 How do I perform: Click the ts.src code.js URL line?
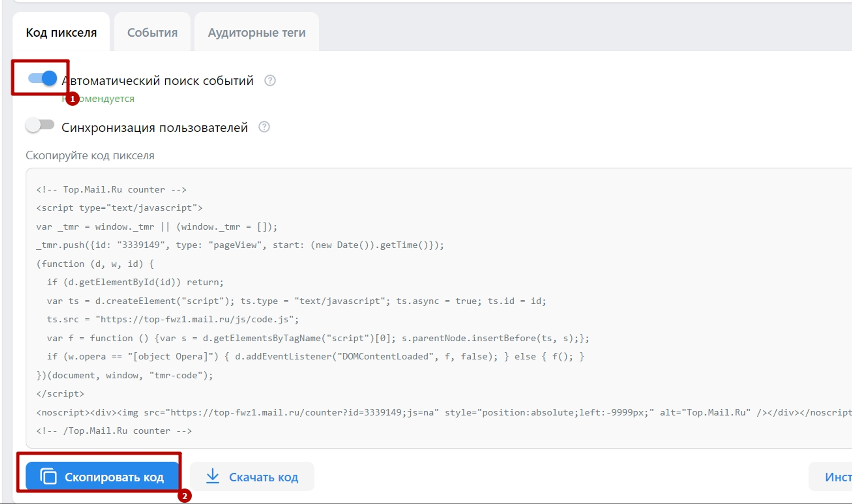point(173,319)
